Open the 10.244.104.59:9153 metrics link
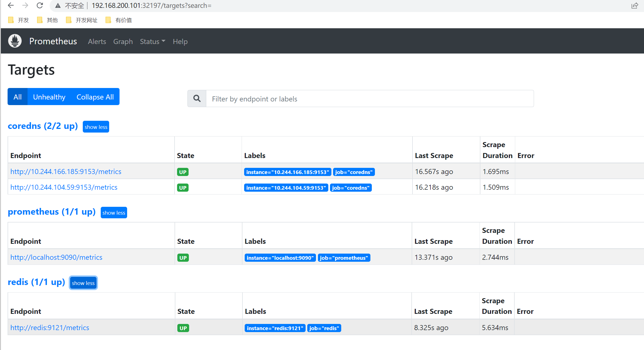Image resolution: width=644 pixels, height=350 pixels. tap(64, 187)
